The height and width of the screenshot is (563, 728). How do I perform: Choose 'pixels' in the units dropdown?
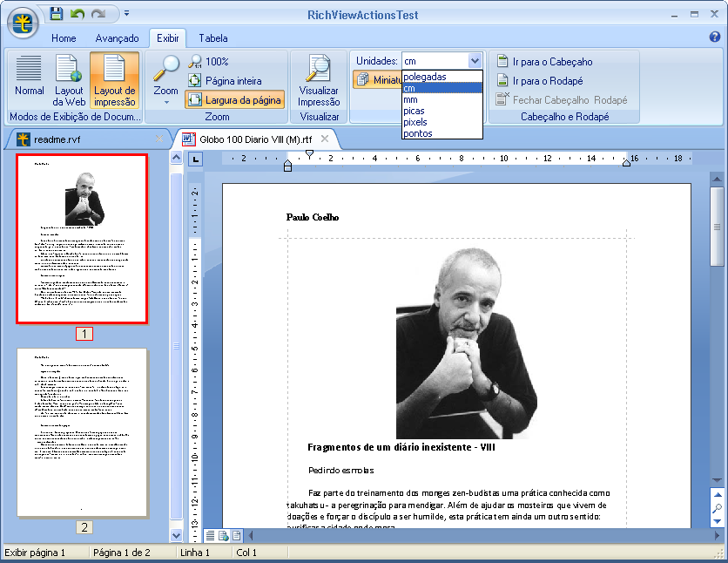coord(415,122)
